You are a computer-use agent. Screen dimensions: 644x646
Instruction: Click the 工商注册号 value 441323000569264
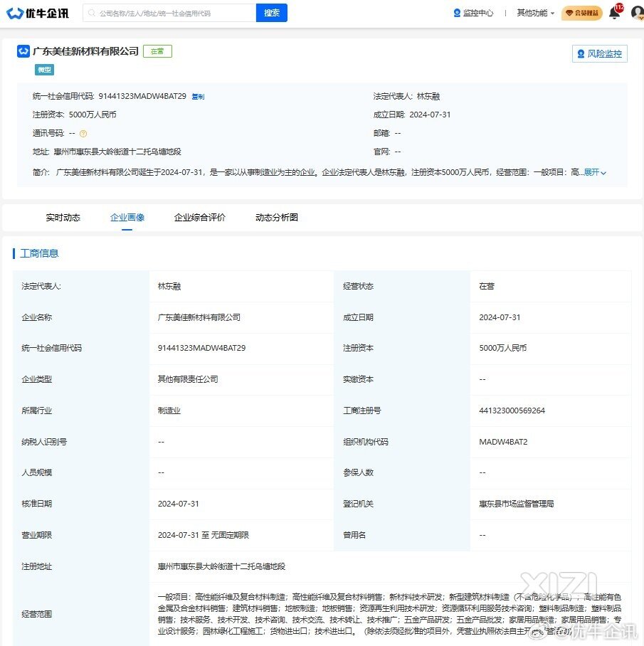tap(512, 411)
